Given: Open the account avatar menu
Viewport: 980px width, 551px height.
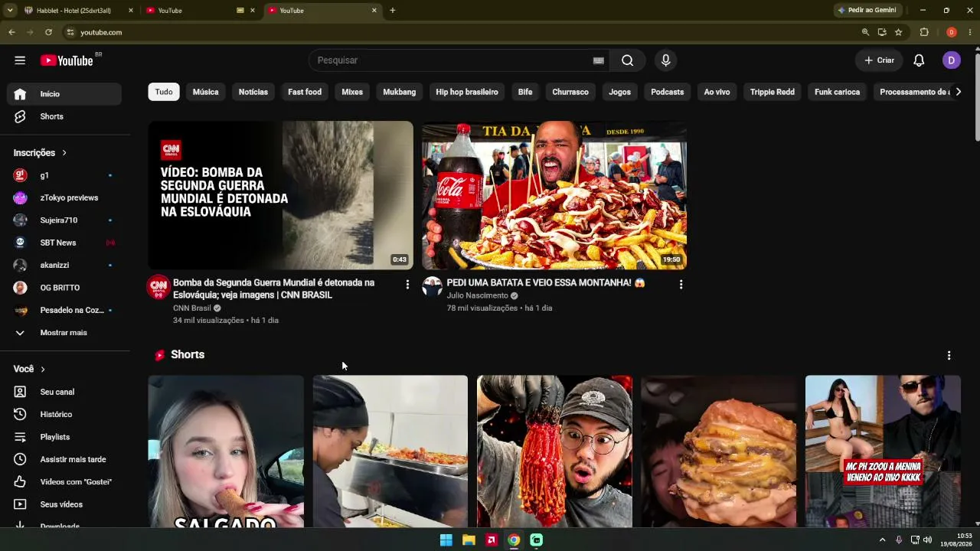Looking at the screenshot, I should 952,60.
